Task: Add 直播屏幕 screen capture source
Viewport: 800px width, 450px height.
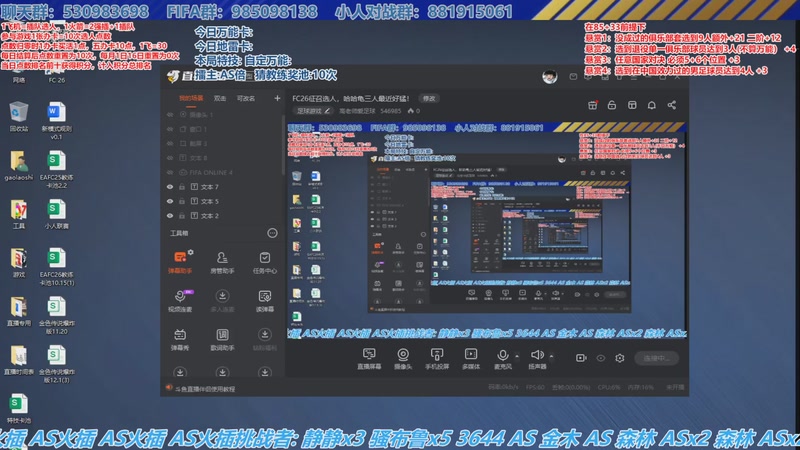Action: click(369, 359)
